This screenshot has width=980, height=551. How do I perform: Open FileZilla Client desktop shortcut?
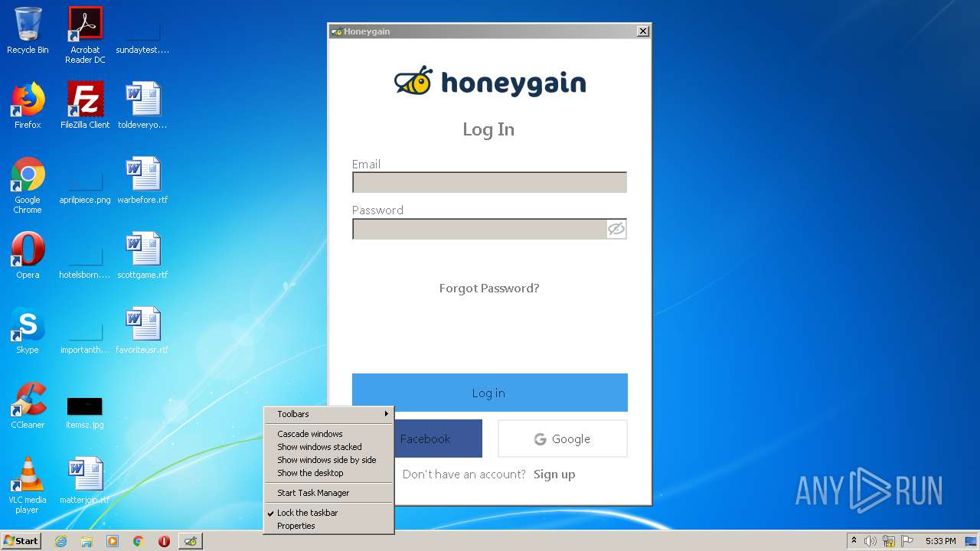(x=85, y=106)
